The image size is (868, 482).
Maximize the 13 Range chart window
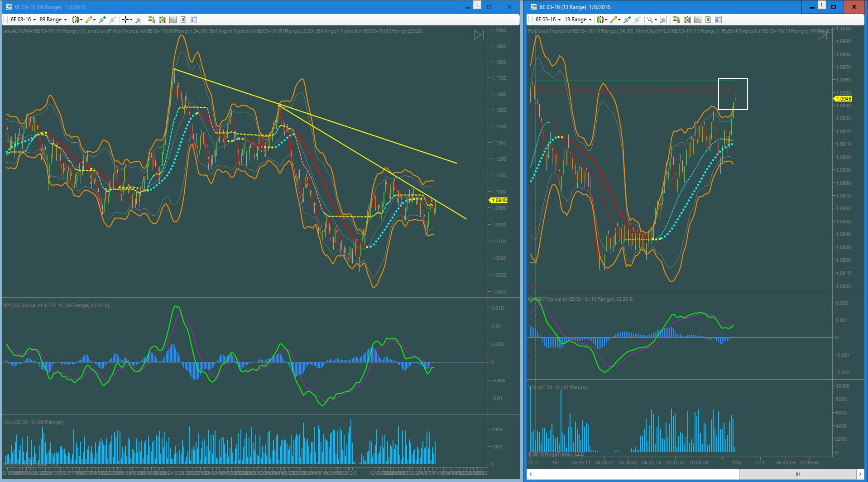[834, 7]
